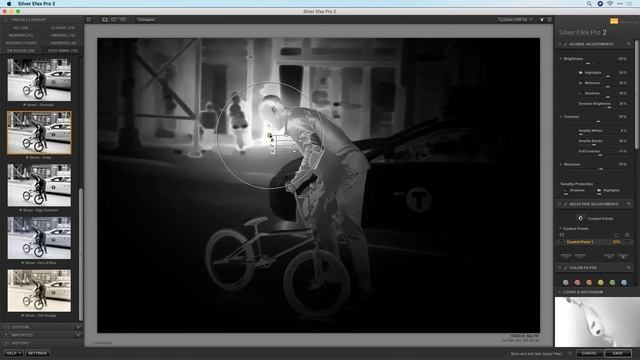Screen dimensions: 640x360
Task: Expand the HISTORY section
Action: point(20,343)
